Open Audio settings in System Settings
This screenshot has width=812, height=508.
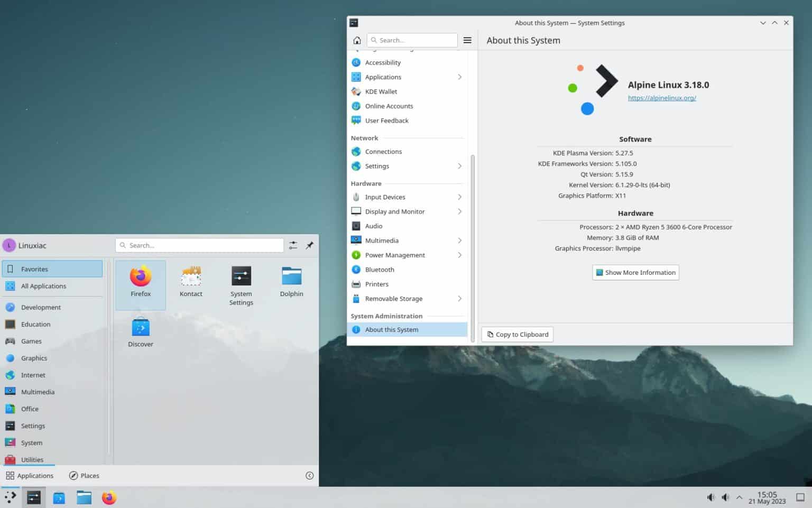374,226
